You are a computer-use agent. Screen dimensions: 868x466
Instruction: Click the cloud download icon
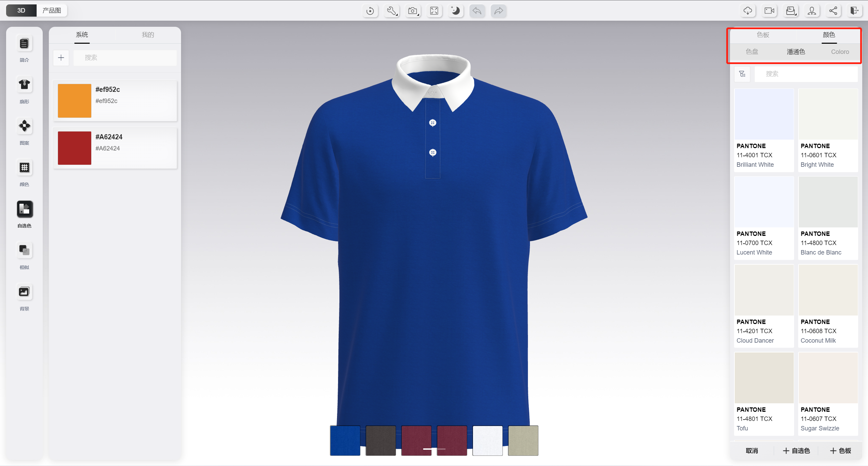[x=748, y=11]
